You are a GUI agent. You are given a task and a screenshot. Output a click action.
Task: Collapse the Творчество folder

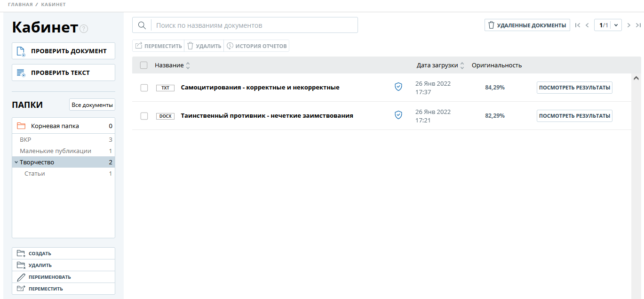(x=16, y=162)
